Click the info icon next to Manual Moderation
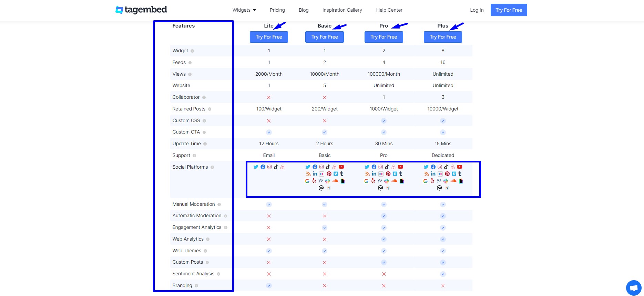 [x=219, y=204]
